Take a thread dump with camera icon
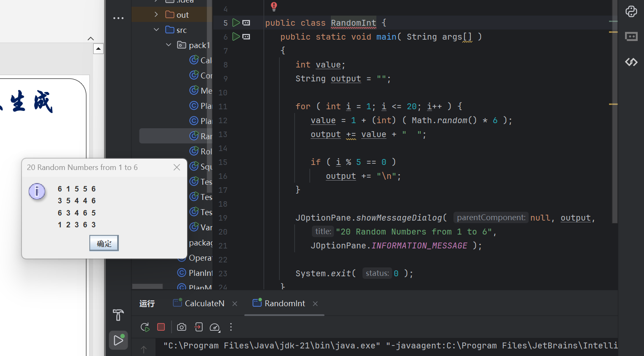644x356 pixels. 182,327
